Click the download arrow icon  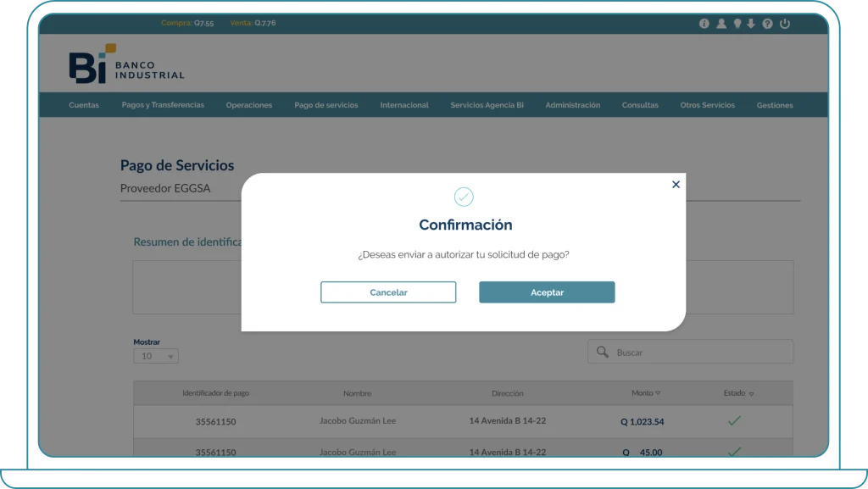click(x=751, y=24)
